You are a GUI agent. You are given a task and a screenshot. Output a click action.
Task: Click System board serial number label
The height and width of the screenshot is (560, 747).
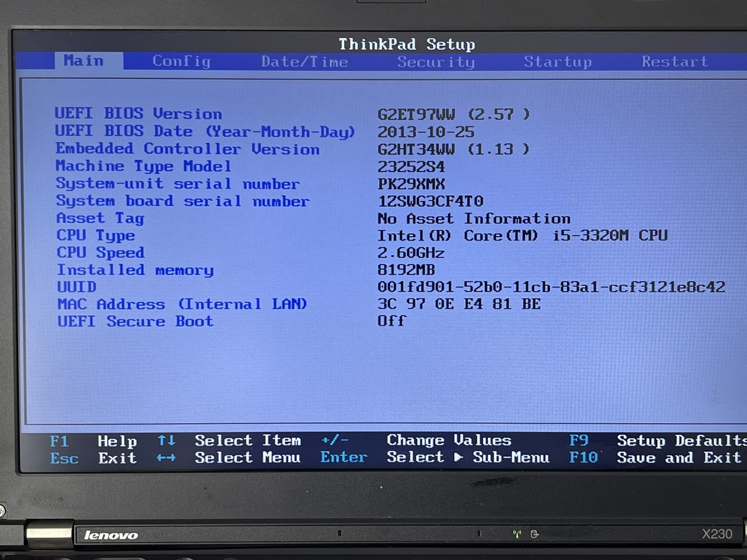point(182,201)
